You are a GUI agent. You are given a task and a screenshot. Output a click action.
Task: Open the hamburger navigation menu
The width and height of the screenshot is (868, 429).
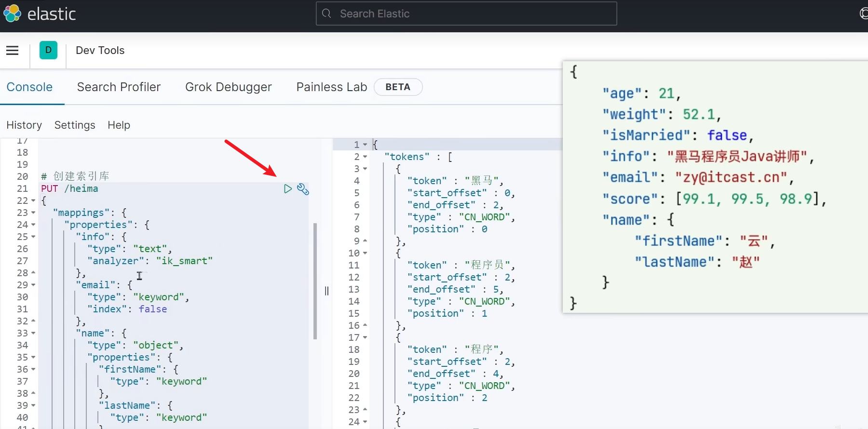(13, 50)
